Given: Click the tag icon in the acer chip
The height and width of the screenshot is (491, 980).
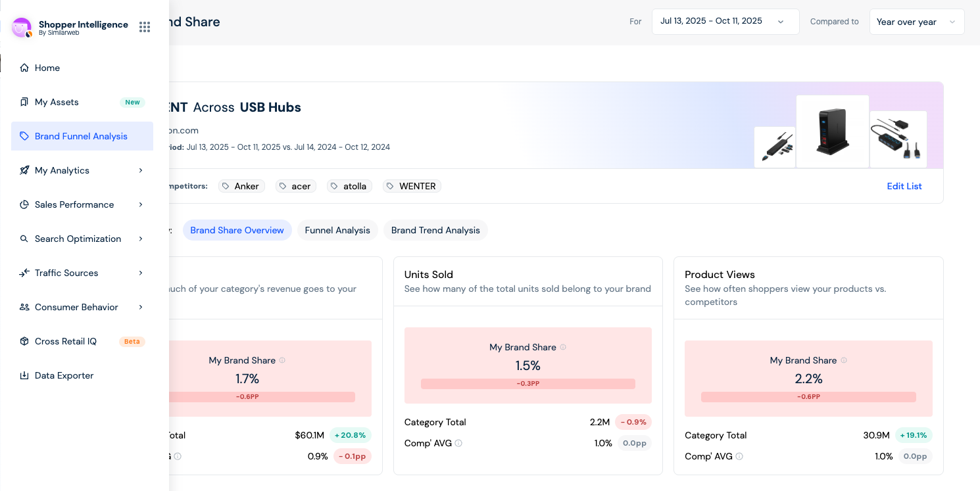Looking at the screenshot, I should tap(284, 186).
